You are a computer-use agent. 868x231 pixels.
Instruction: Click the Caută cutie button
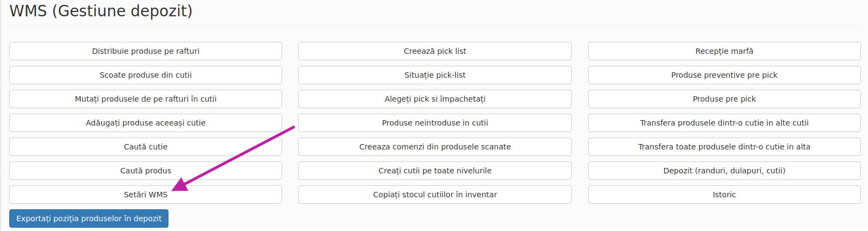(x=146, y=147)
